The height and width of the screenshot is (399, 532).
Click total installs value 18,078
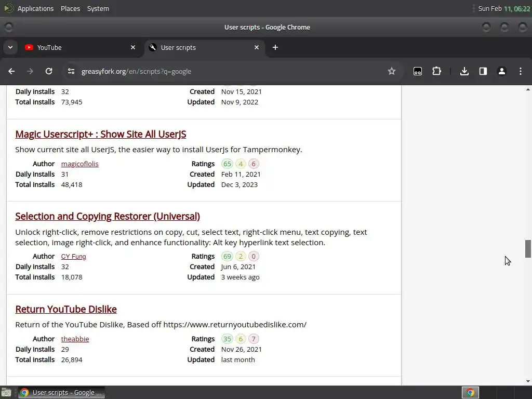pos(72,277)
